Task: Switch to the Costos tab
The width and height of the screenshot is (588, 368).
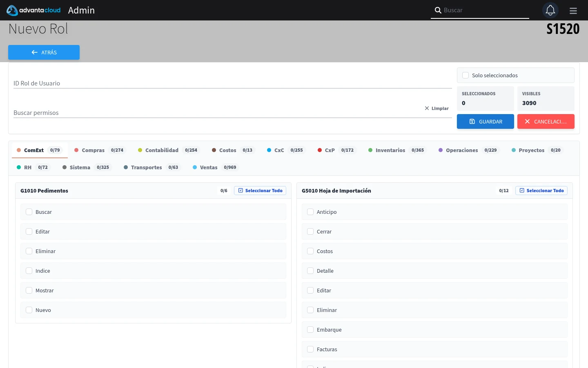Action: click(x=233, y=150)
